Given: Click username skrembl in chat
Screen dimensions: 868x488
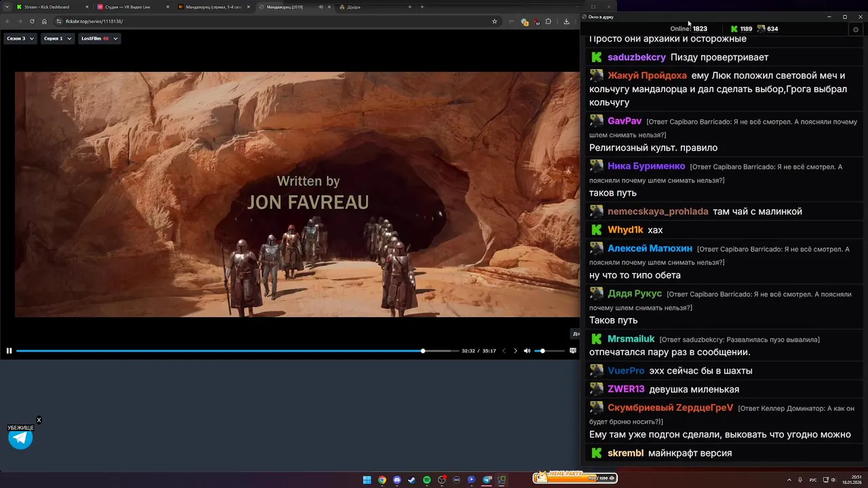Looking at the screenshot, I should tap(625, 453).
